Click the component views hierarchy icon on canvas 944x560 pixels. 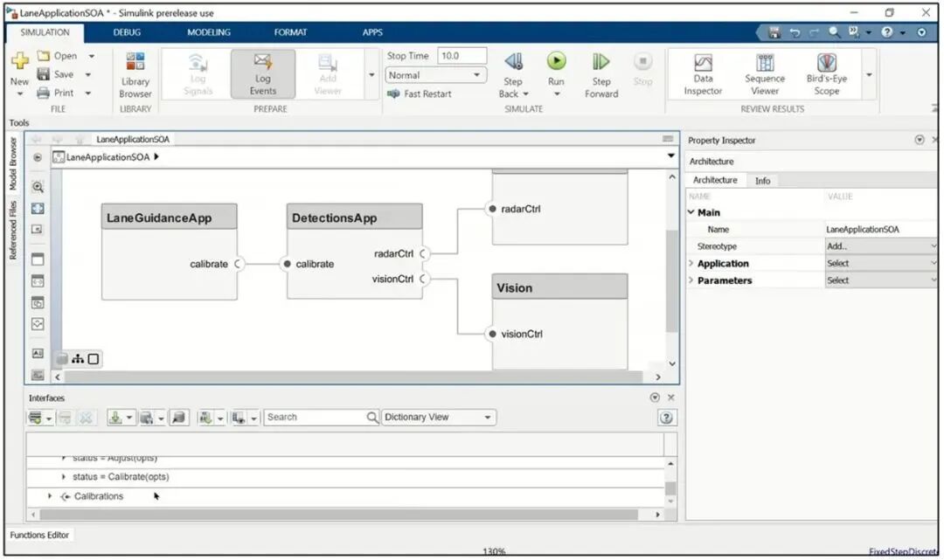78,359
